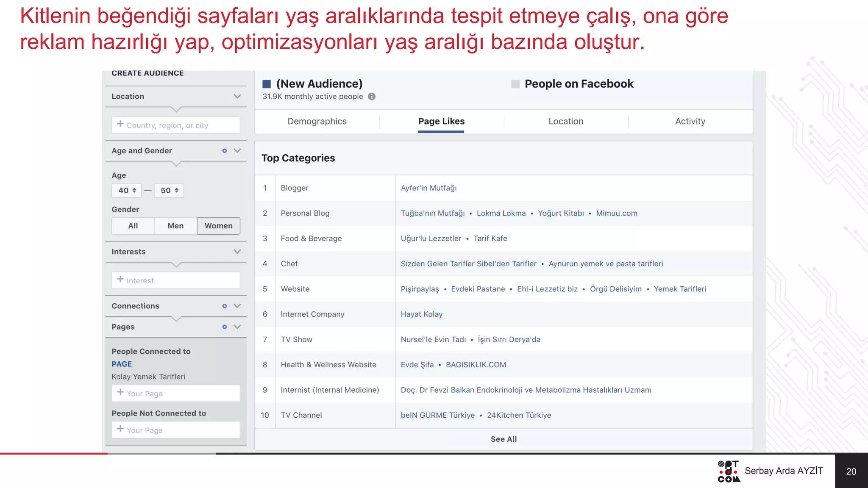Click the Interest input field
The width and height of the screenshot is (868, 488).
point(176,280)
